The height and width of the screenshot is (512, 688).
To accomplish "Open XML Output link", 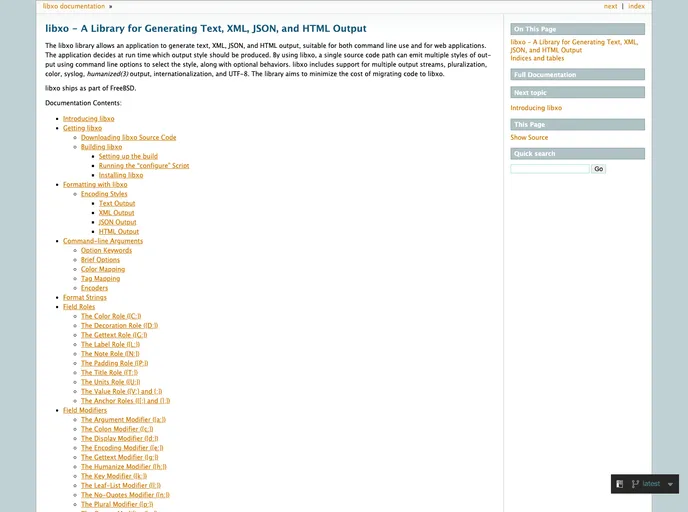I will coord(117,213).
